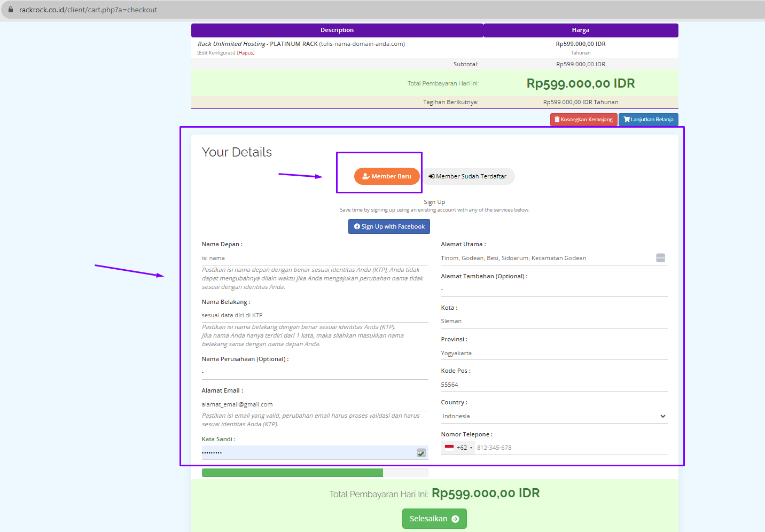Click the autofill icon in Alamat Utama field

[x=660, y=258]
